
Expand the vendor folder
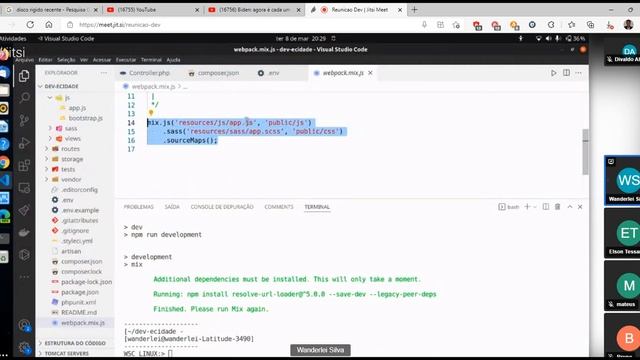click(x=47, y=180)
